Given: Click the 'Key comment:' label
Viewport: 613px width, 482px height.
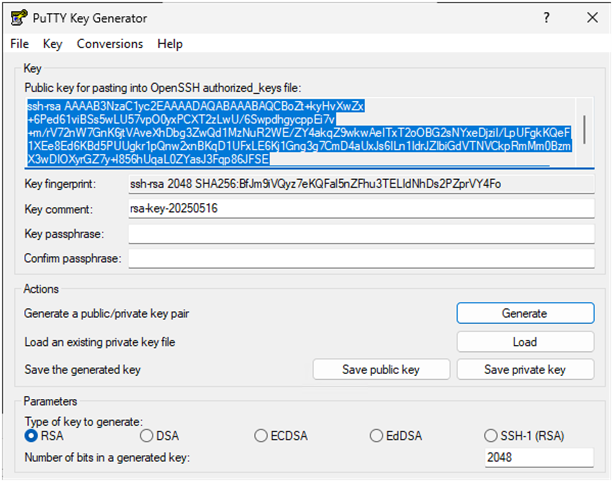Looking at the screenshot, I should pyautogui.click(x=59, y=209).
